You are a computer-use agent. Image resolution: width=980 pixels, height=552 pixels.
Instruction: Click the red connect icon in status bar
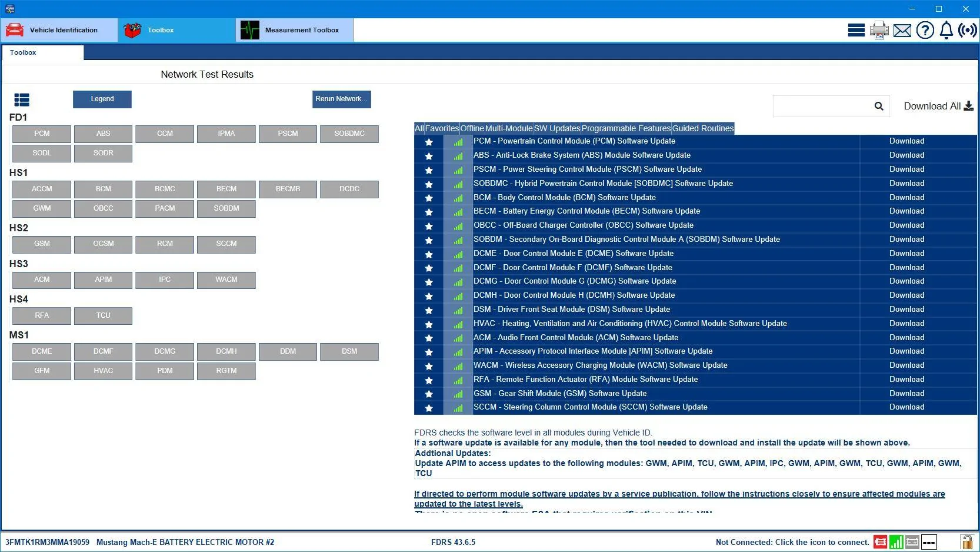tap(880, 542)
